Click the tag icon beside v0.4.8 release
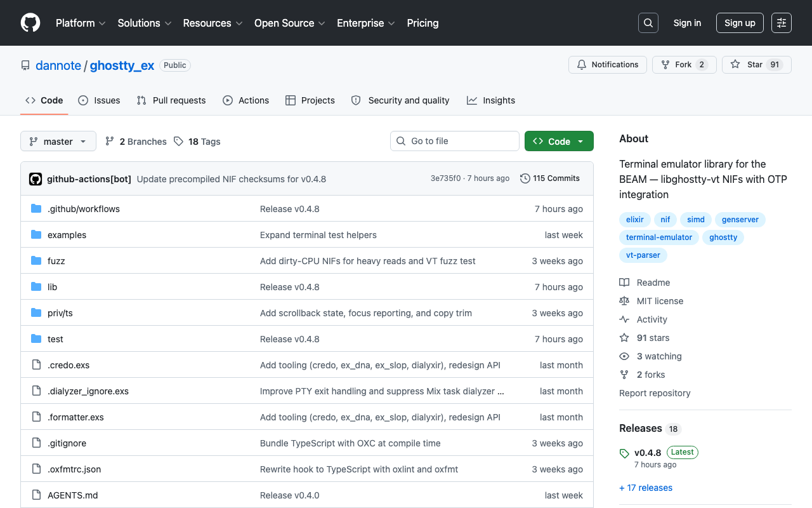Screen dimensions: 812x508 pyautogui.click(x=624, y=453)
